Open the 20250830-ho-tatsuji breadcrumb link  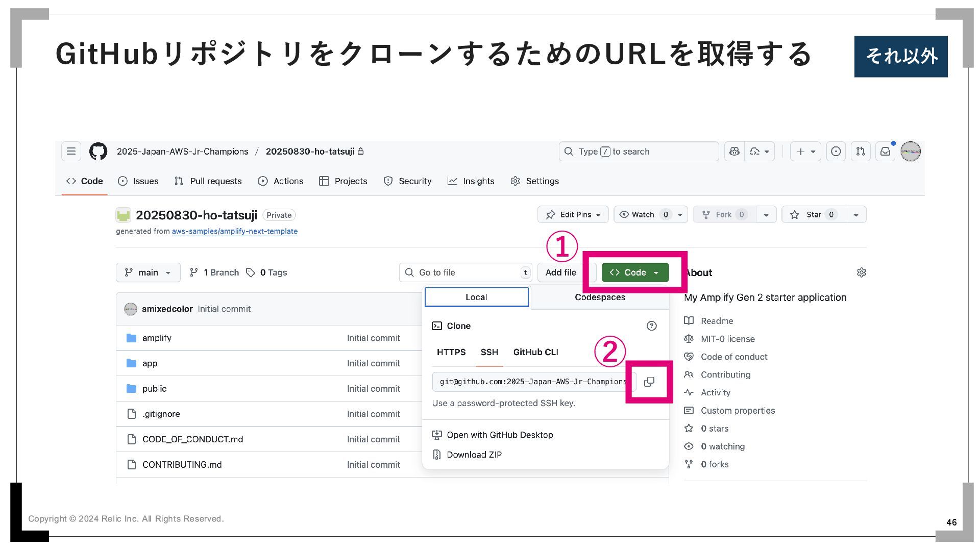310,152
